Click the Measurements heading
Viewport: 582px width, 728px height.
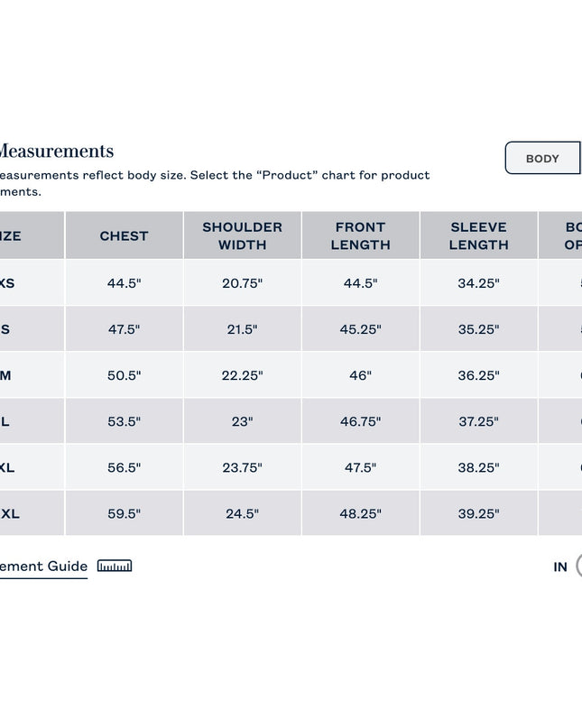click(x=56, y=151)
